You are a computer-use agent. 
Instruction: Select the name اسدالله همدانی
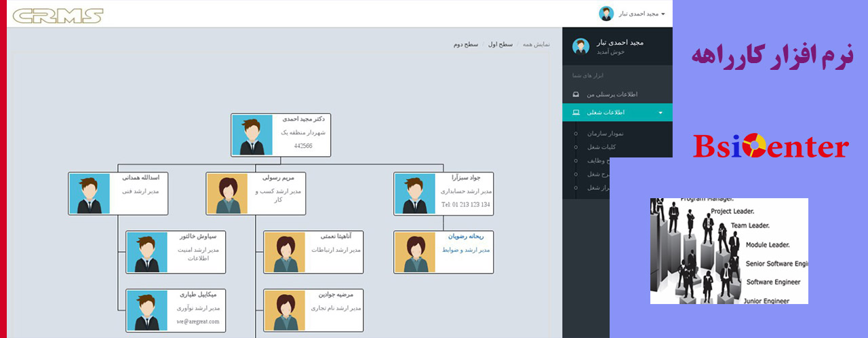141,178
